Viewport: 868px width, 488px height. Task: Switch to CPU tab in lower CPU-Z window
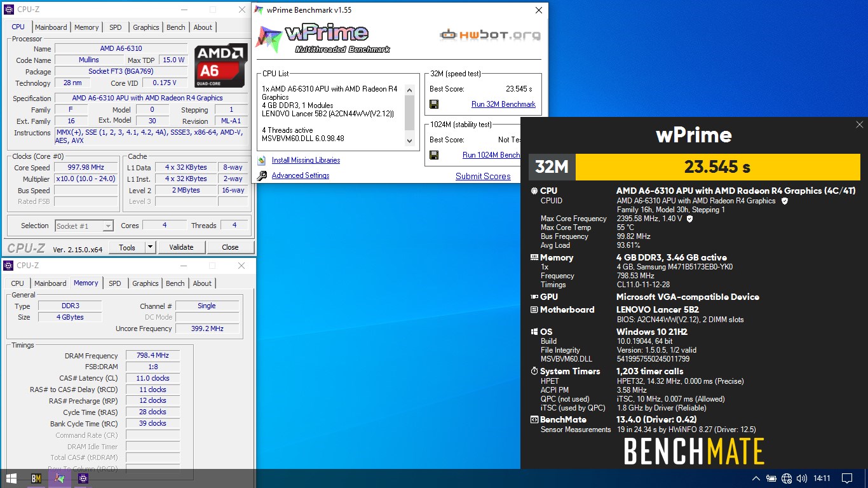click(18, 283)
